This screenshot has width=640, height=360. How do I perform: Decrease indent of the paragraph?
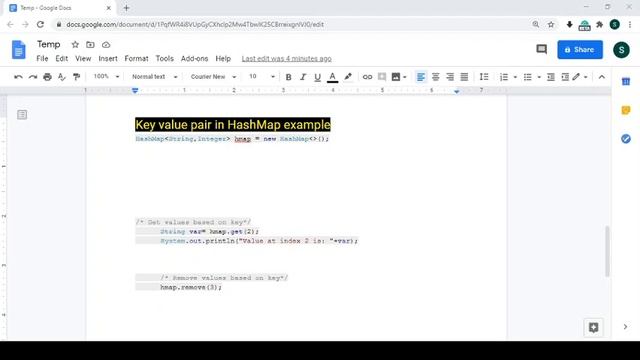pos(551,77)
